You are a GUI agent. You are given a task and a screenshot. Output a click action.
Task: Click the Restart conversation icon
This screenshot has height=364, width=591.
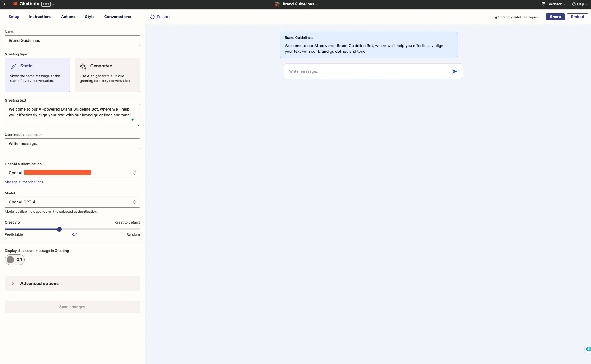point(152,17)
